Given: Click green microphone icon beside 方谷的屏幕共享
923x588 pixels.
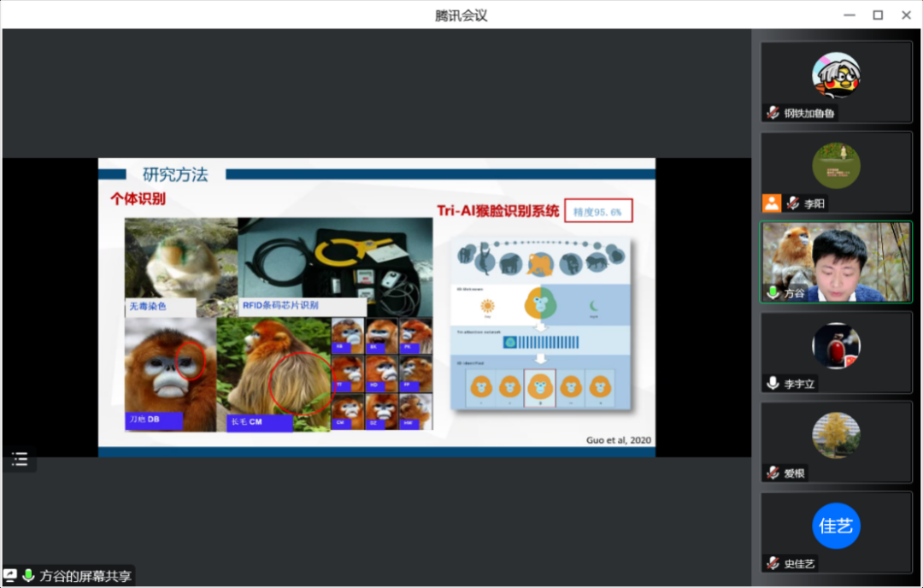Looking at the screenshot, I should pyautogui.click(x=28, y=576).
